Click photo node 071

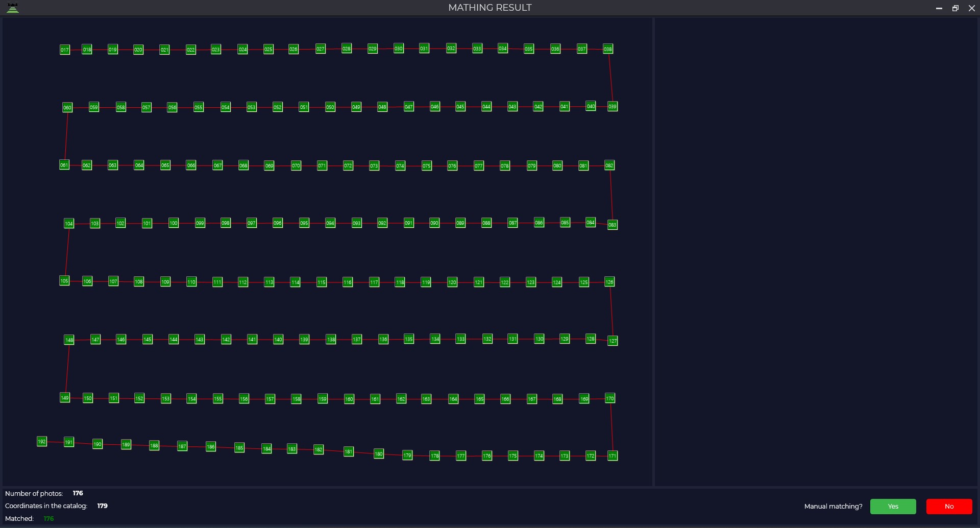(322, 165)
